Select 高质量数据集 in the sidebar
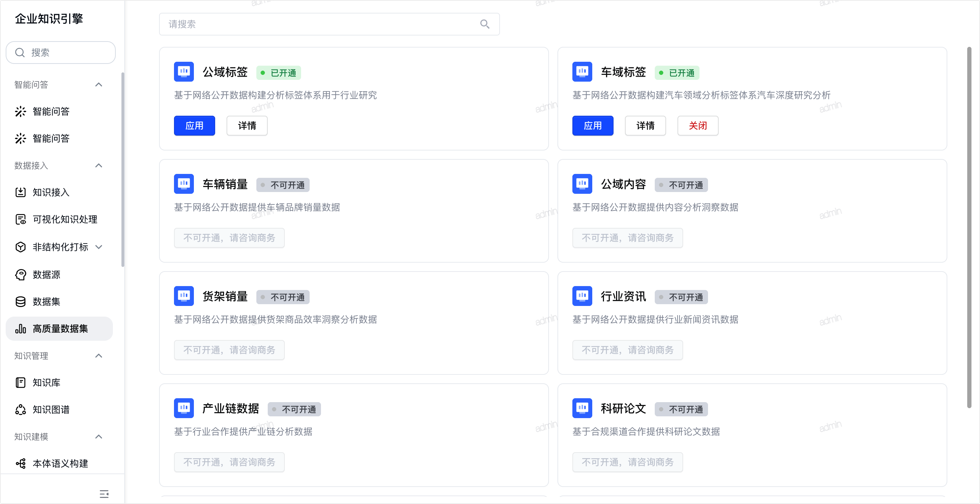Viewport: 980px width, 504px height. (59, 329)
